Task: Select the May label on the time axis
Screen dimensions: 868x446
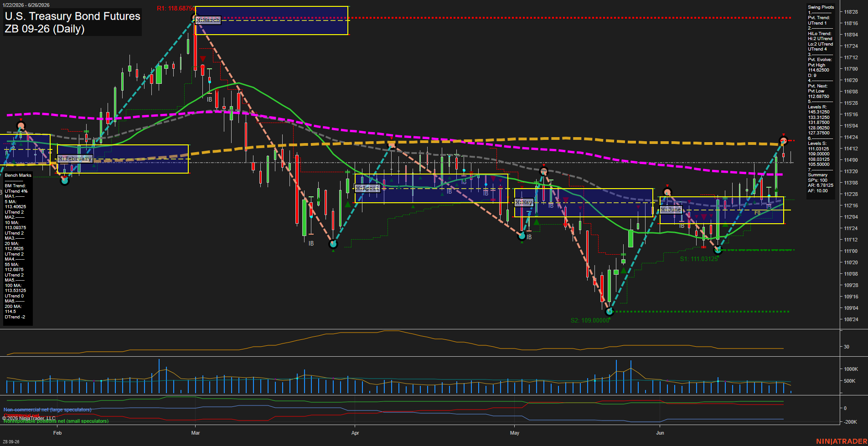Action: click(x=515, y=433)
